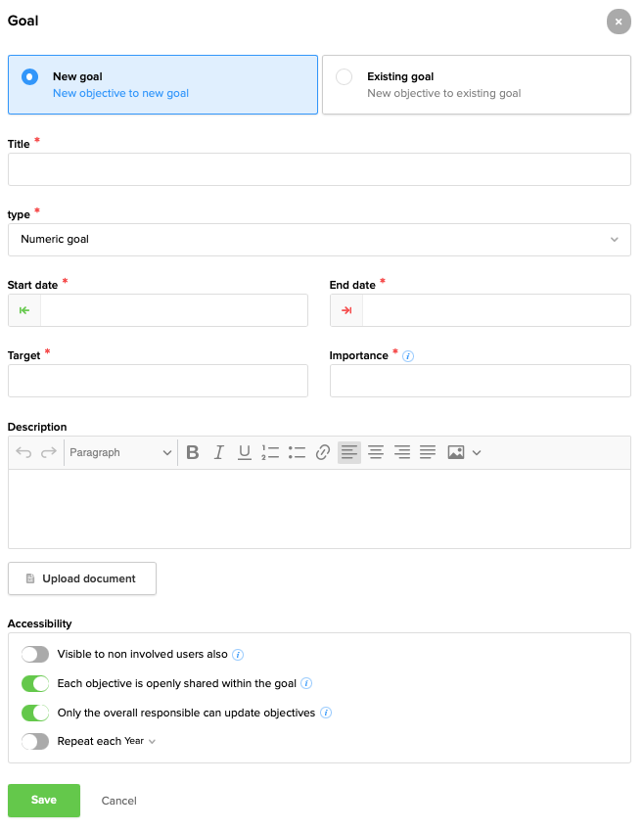Viewport: 644px width, 830px height.
Task: Apply italic formatting in description toolbar
Action: 219,452
